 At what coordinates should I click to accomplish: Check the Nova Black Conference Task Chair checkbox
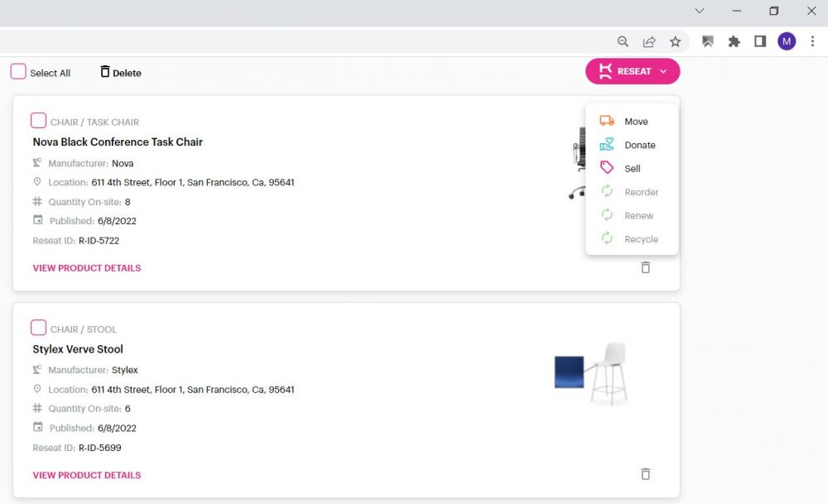pos(39,120)
